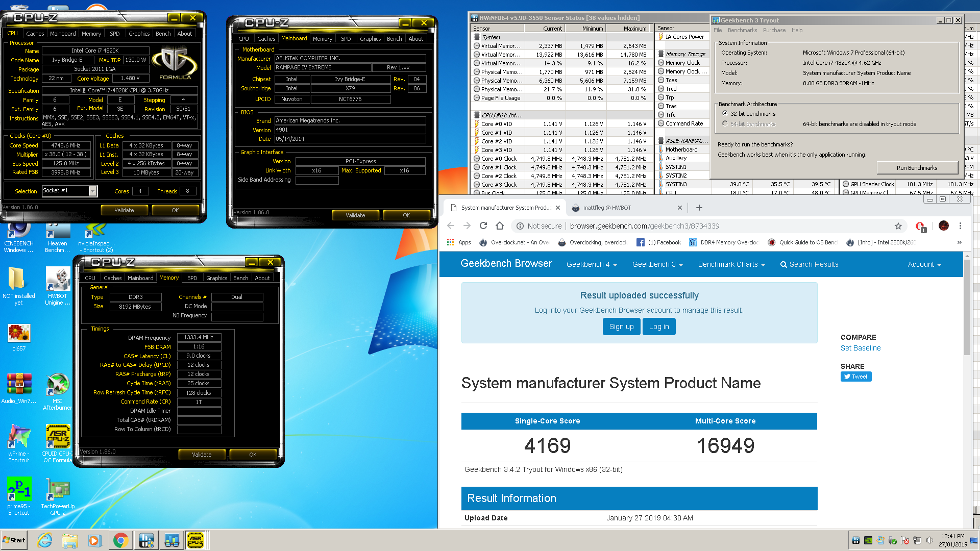980x551 pixels.
Task: Click Tweet share button
Action: (x=856, y=377)
